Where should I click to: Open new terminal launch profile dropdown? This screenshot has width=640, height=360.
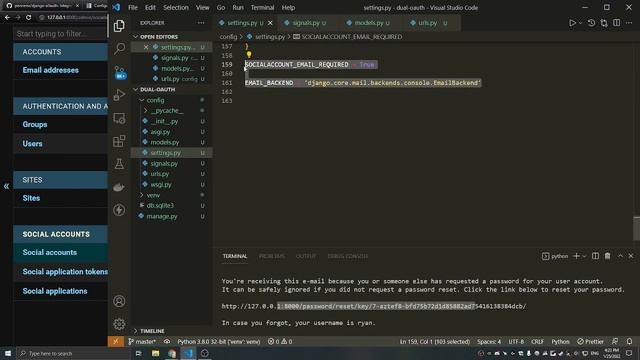tap(584, 256)
